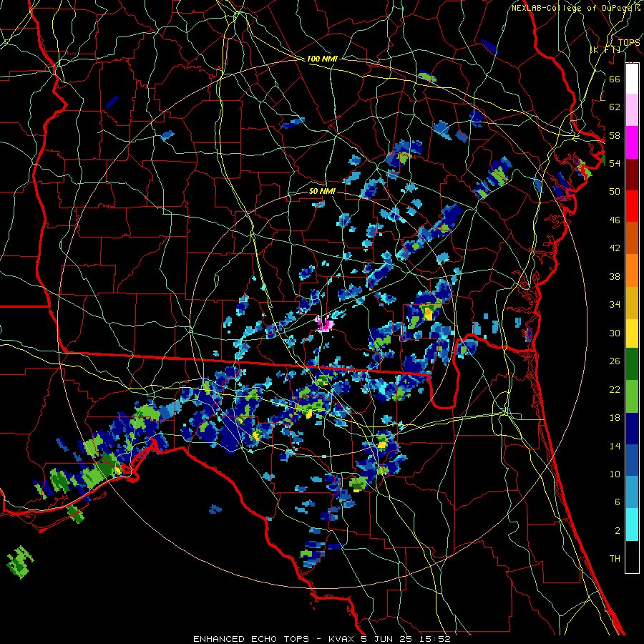Click the 5 JUN 25 date text

[386, 639]
